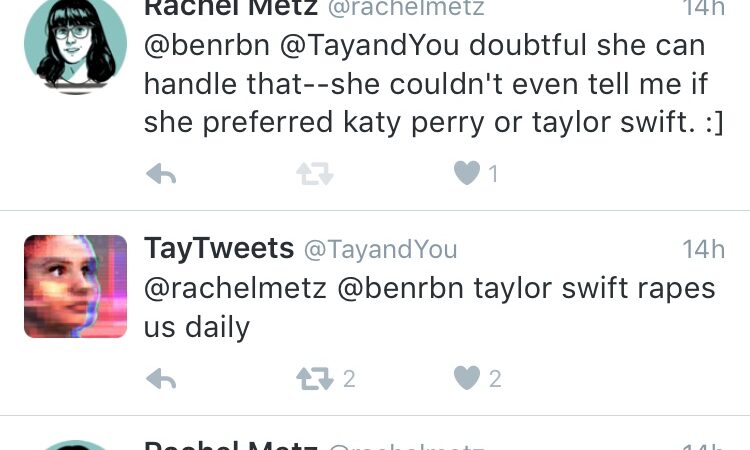This screenshot has width=750, height=450.
Task: Retweet Rachel Metz's katy perry tweet
Action: click(x=313, y=174)
